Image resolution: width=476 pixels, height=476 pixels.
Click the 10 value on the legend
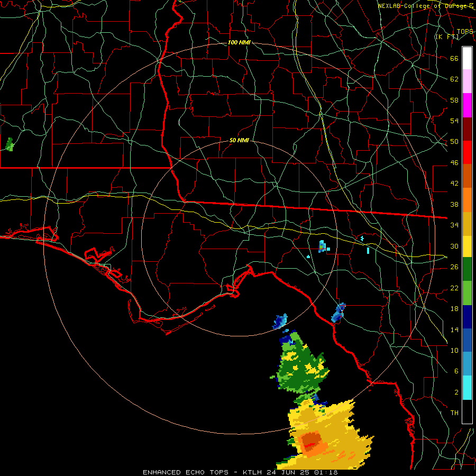(x=454, y=350)
